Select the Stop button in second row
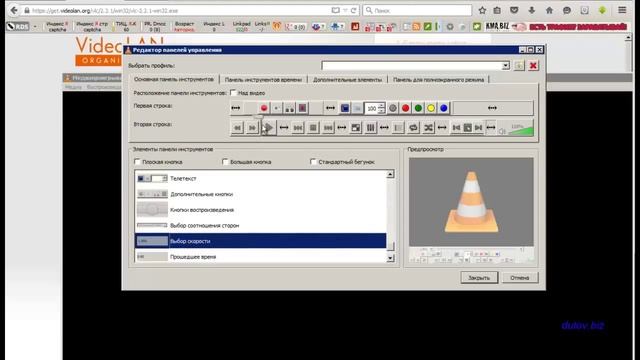 click(313, 128)
